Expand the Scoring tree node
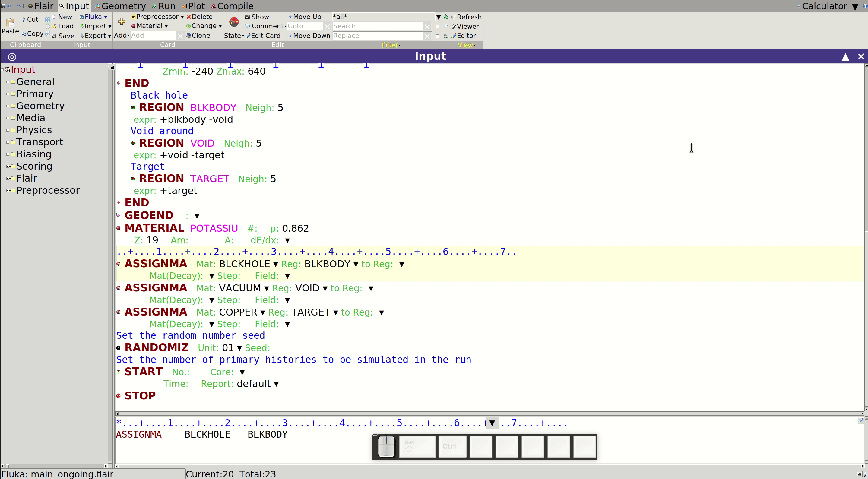 click(8, 166)
